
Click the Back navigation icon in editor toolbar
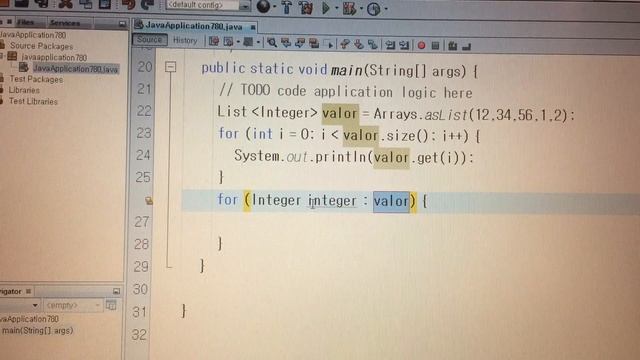coord(228,41)
